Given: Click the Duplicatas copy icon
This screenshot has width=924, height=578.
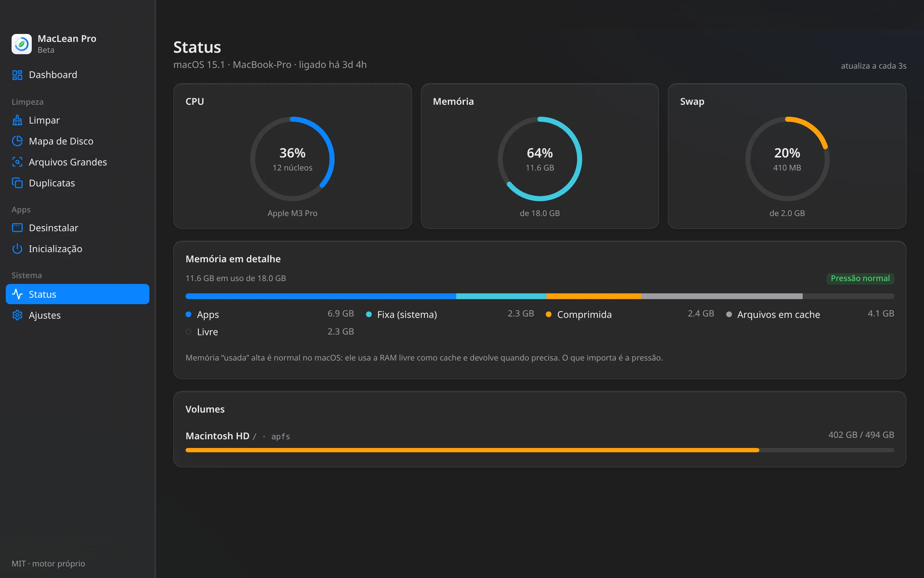Looking at the screenshot, I should 17,183.
